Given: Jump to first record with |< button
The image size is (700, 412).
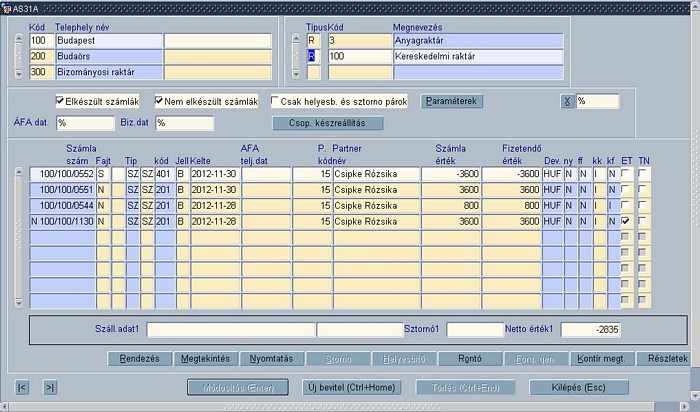Looking at the screenshot, I should point(21,387).
